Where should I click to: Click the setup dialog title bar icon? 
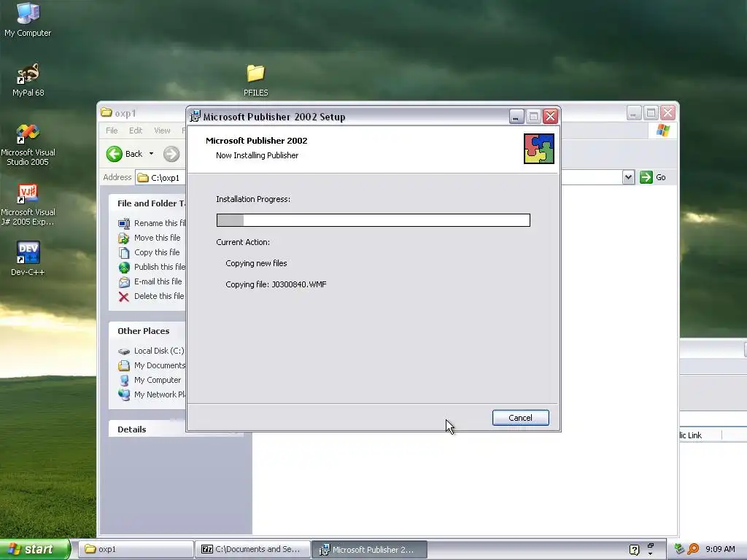[195, 116]
